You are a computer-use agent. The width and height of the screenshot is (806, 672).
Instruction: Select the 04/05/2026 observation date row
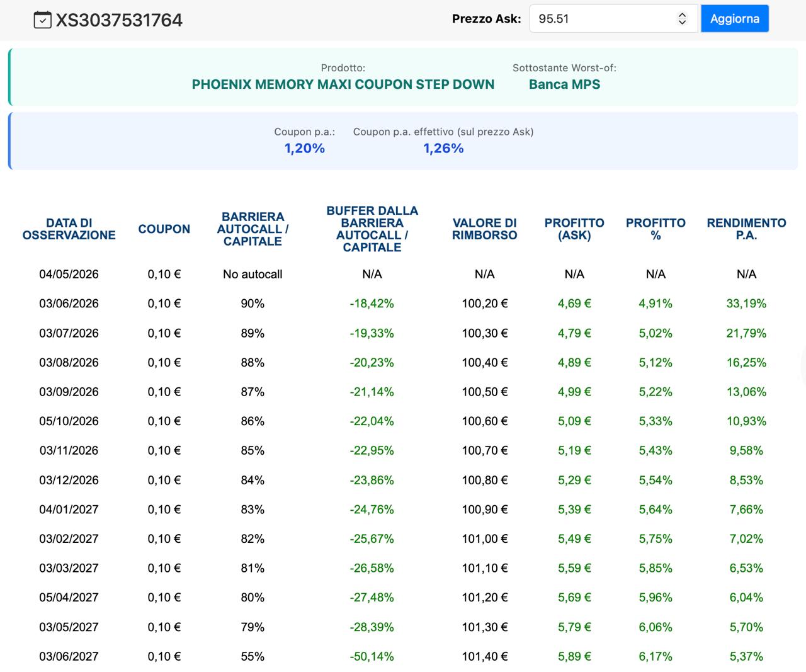tap(69, 274)
